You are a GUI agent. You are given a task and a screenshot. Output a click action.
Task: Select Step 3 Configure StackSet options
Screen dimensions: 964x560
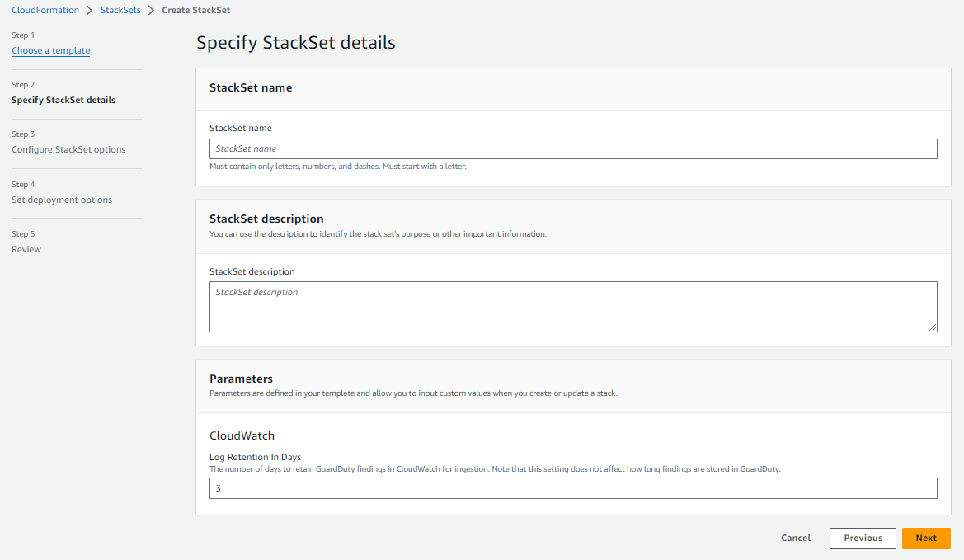(x=68, y=148)
